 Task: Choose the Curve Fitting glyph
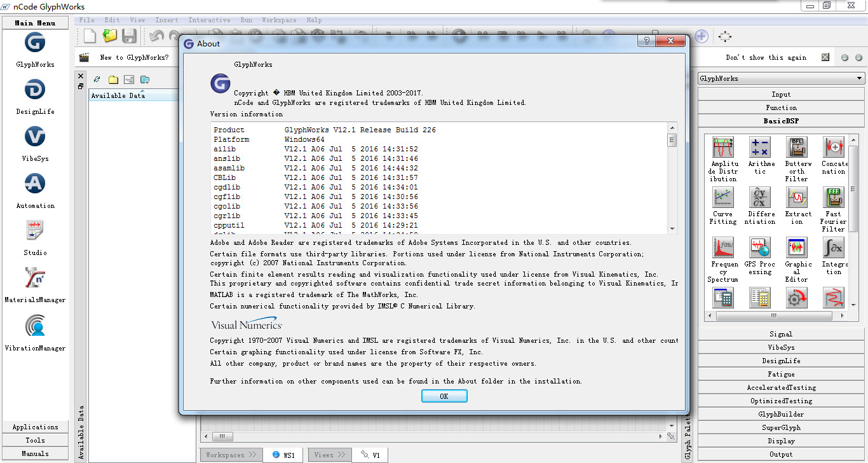723,197
